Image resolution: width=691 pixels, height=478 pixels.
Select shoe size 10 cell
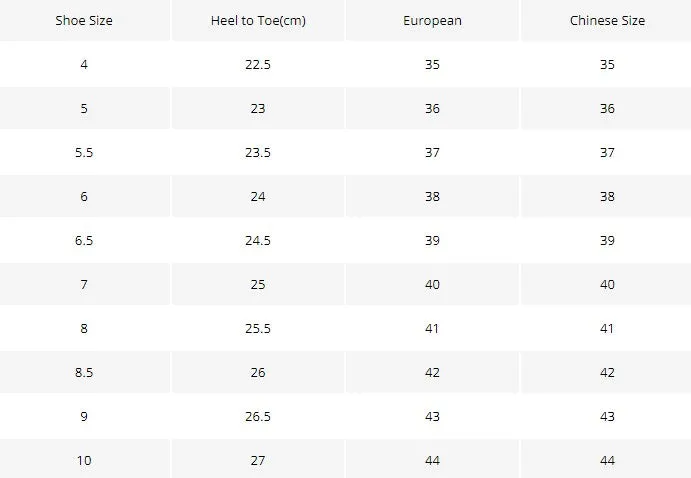click(x=84, y=459)
